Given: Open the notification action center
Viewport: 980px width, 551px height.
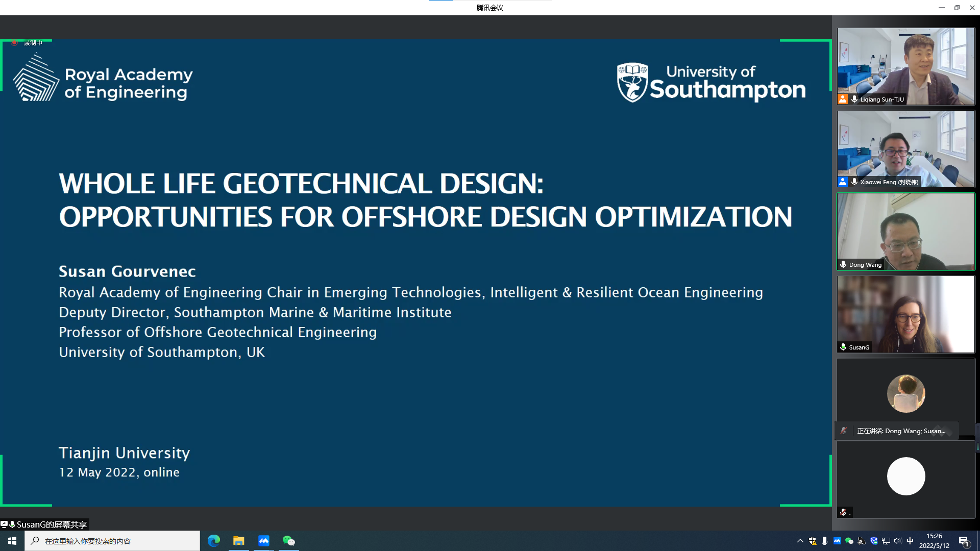Looking at the screenshot, I should pyautogui.click(x=964, y=541).
